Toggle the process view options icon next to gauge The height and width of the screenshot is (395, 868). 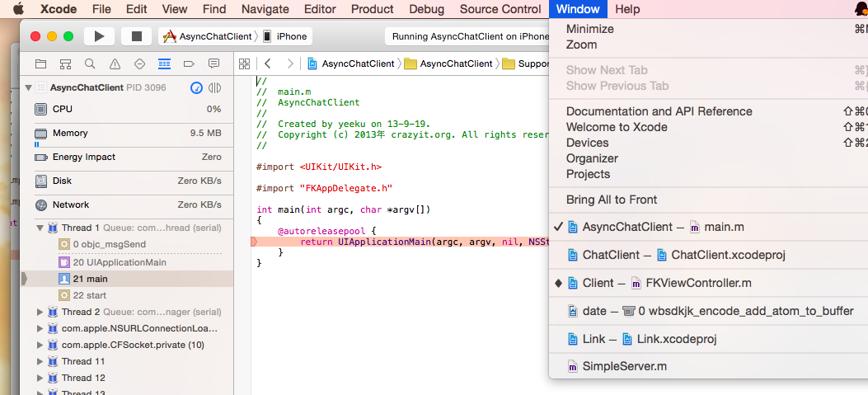[215, 87]
